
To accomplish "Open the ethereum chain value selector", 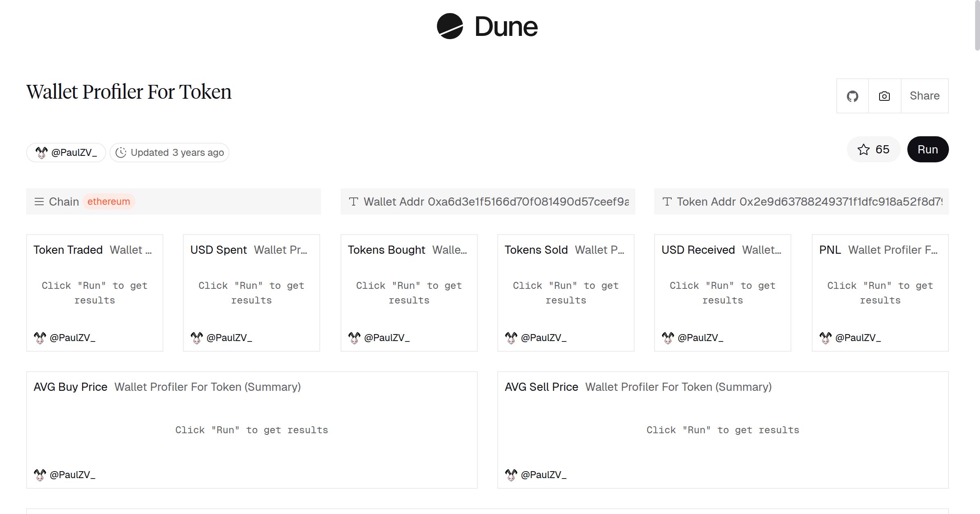I will [x=109, y=202].
